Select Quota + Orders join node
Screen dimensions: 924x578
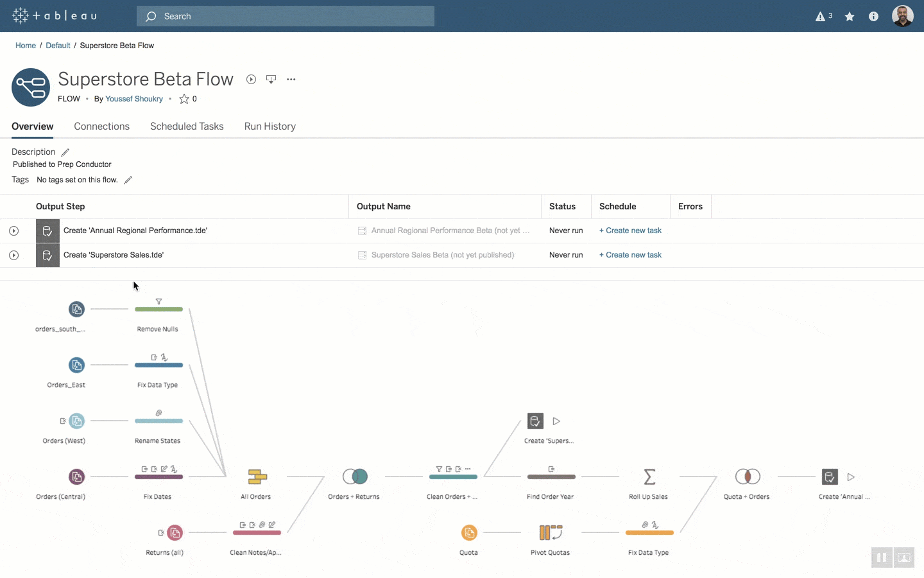point(748,477)
